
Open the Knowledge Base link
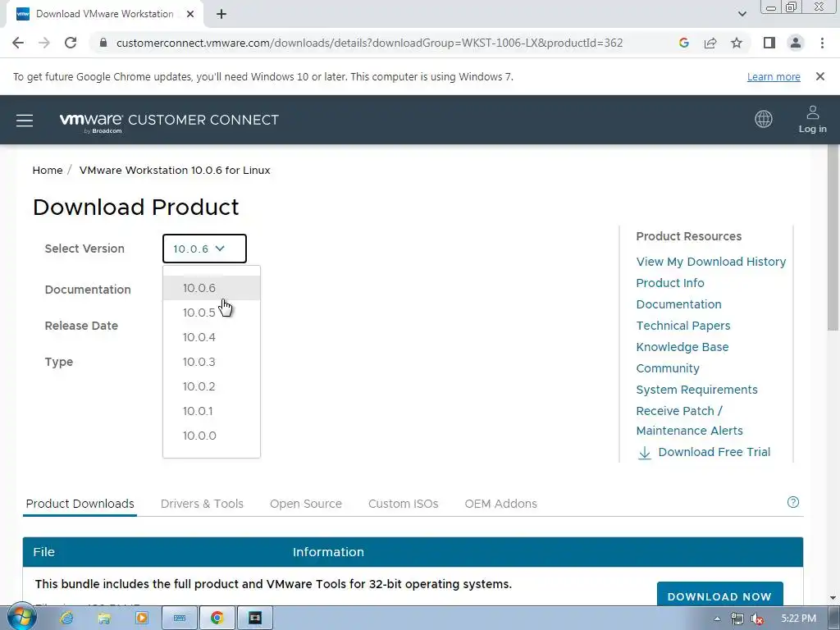682,347
